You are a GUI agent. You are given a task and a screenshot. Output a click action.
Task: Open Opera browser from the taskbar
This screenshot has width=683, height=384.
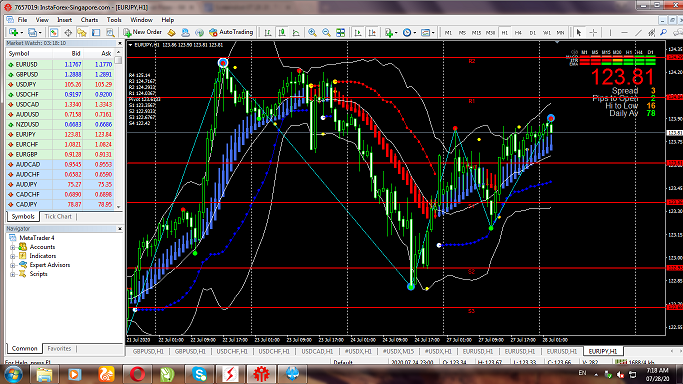point(137,374)
